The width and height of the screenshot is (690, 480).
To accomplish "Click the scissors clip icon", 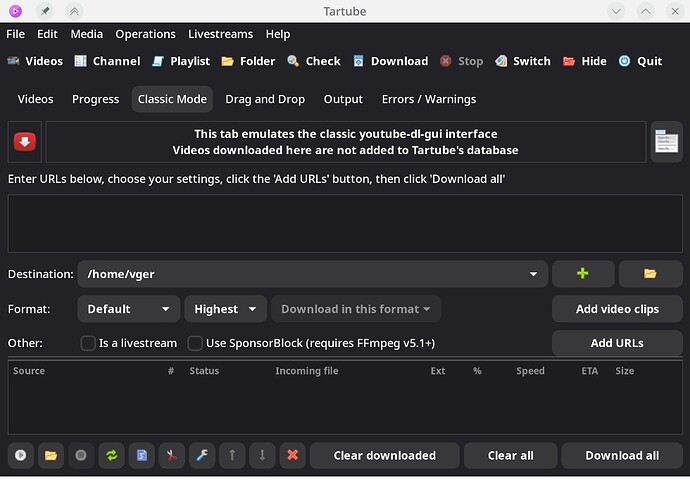I will 171,455.
